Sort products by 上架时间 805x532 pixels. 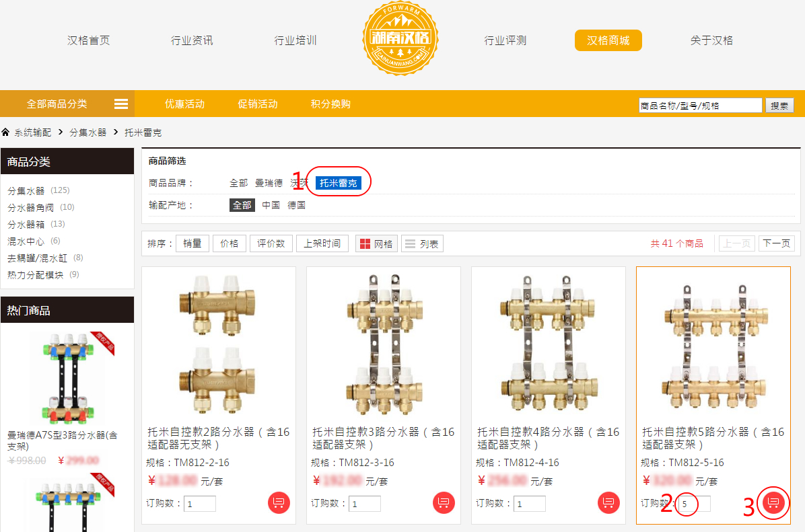pyautogui.click(x=322, y=243)
